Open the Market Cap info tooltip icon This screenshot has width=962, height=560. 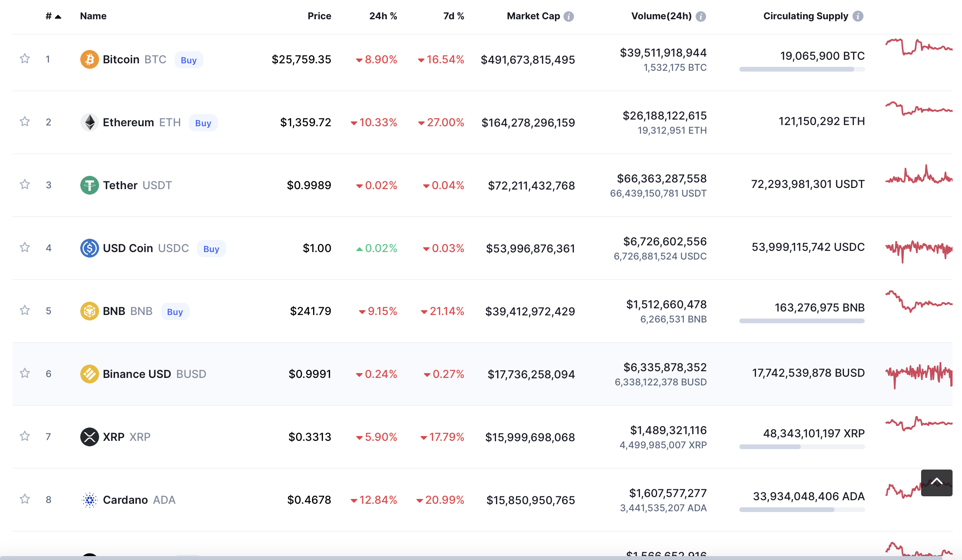pyautogui.click(x=569, y=16)
